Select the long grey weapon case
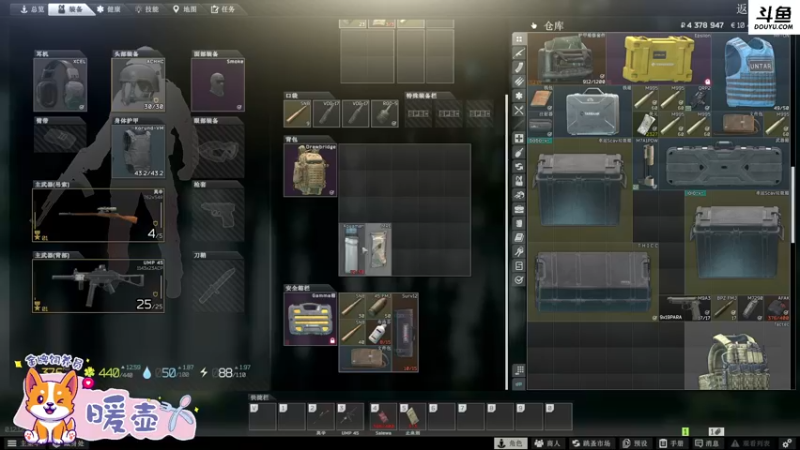The width and height of the screenshot is (800, 450). coord(724,165)
